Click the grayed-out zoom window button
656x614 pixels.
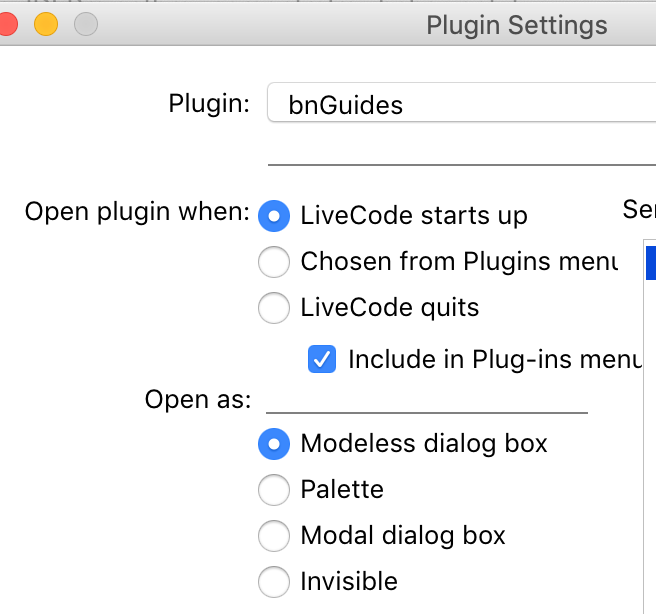point(86,24)
